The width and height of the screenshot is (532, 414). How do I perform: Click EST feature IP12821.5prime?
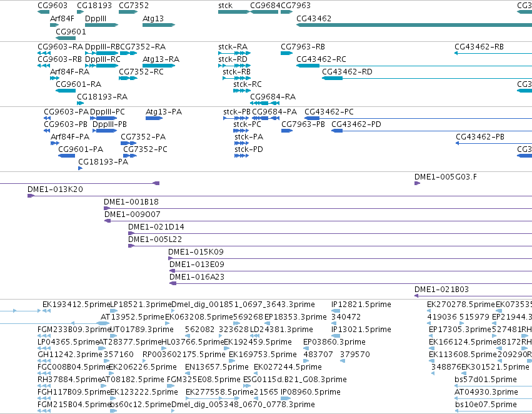point(336,311)
